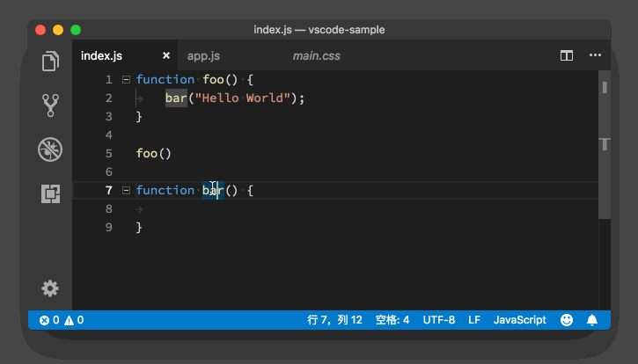This screenshot has width=638, height=364.
Task: Open the Manage gear menu
Action: pos(50,288)
